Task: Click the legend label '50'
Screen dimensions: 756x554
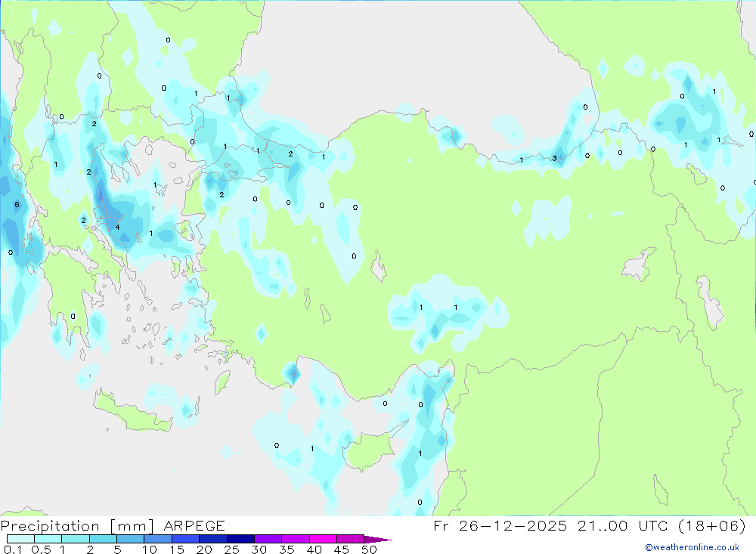Action: [x=369, y=549]
